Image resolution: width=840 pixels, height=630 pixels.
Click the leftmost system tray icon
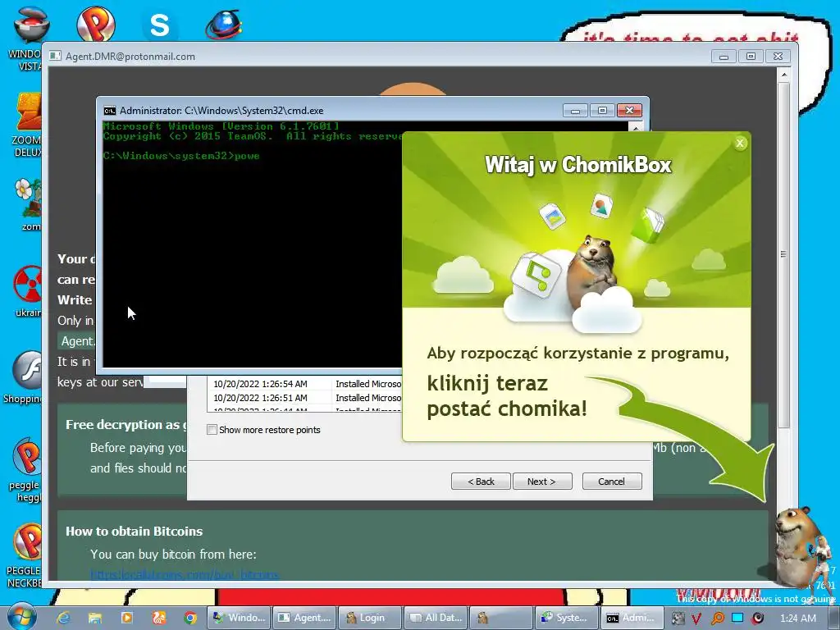[678, 619]
